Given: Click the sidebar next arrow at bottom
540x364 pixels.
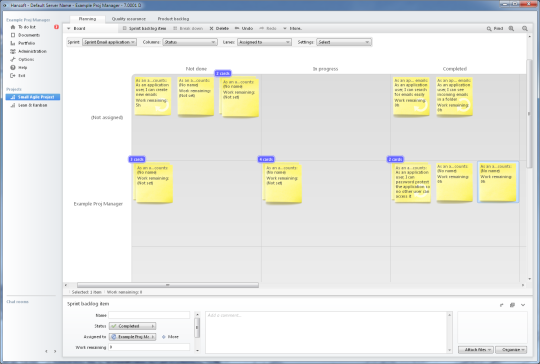Looking at the screenshot, I should [x=55, y=351].
